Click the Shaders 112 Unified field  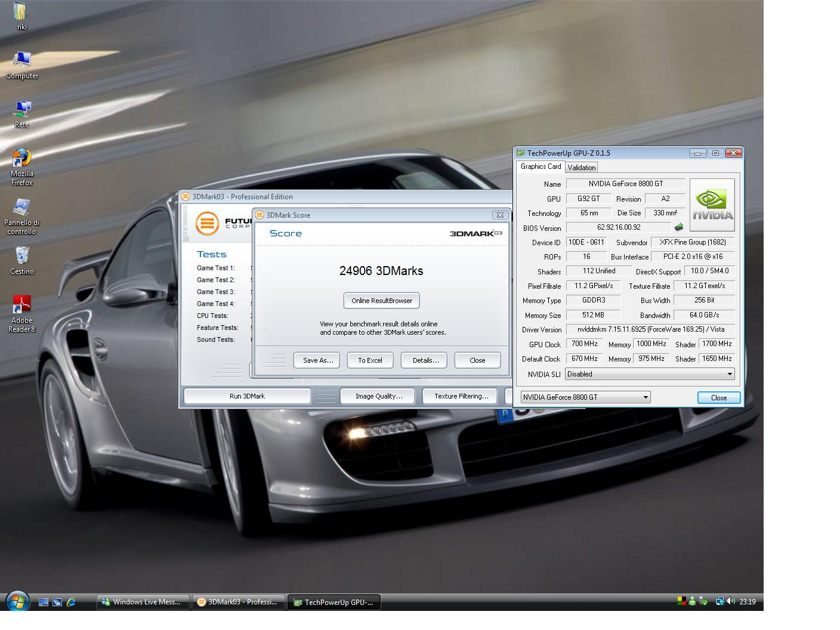(x=599, y=271)
